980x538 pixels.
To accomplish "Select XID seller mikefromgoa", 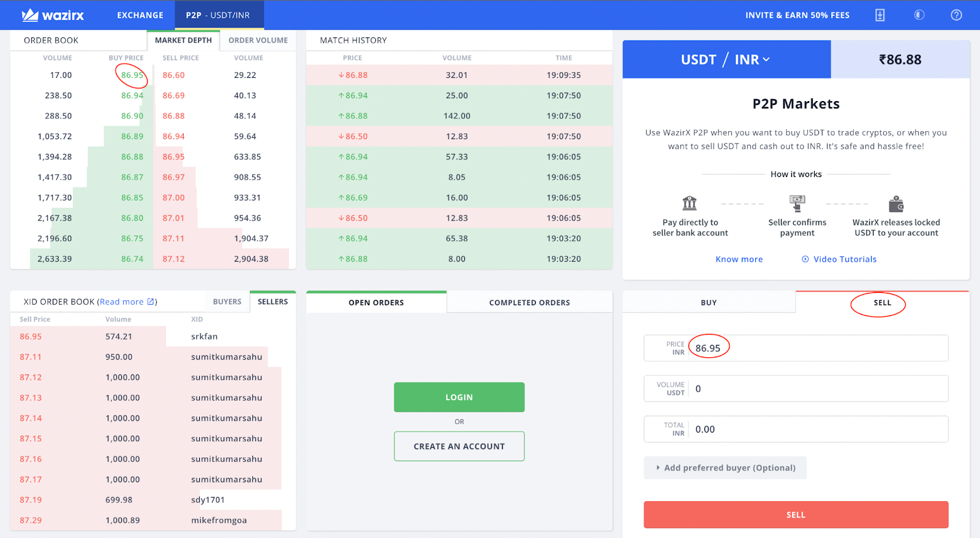I will click(219, 520).
